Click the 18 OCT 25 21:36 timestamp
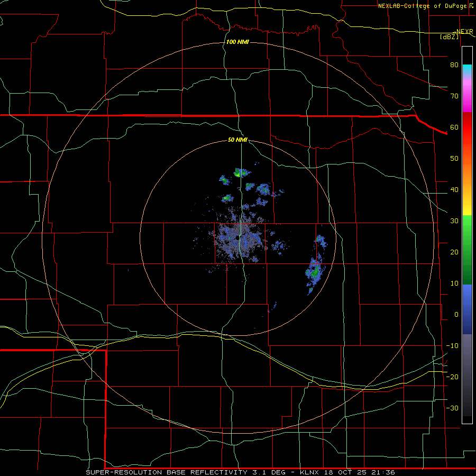Image resolution: width=476 pixels, height=476 pixels. (360, 472)
